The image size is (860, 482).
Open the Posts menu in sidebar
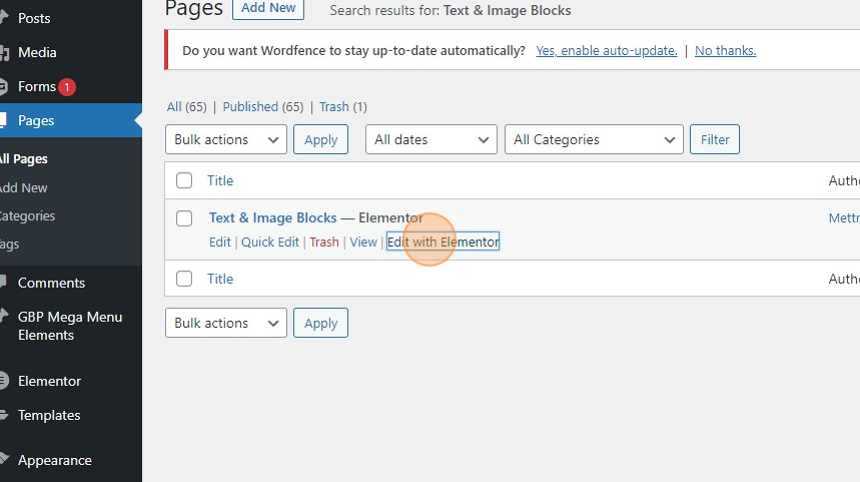click(x=34, y=18)
